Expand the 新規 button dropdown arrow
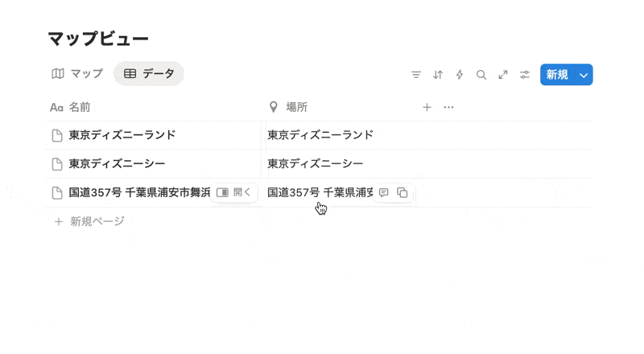This screenshot has width=644, height=354. pyautogui.click(x=584, y=75)
